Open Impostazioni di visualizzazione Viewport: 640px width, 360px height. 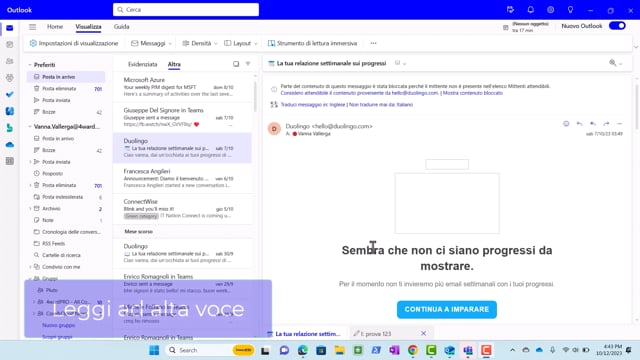pyautogui.click(x=74, y=43)
